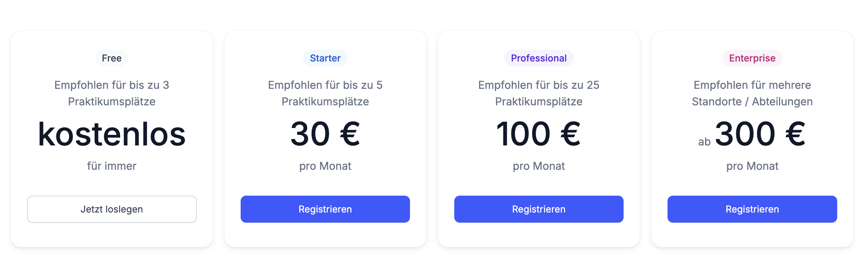Viewport: 868px width, 274px height.
Task: Select the Professional plan badge
Action: (538, 58)
